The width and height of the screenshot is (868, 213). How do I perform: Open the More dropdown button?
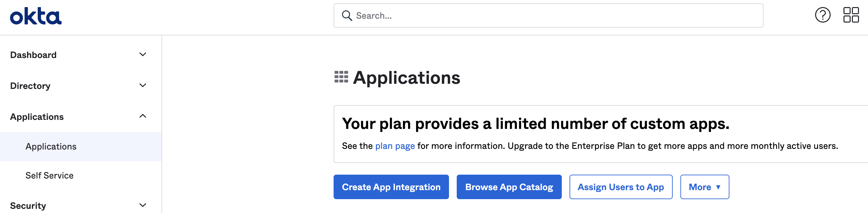(704, 187)
